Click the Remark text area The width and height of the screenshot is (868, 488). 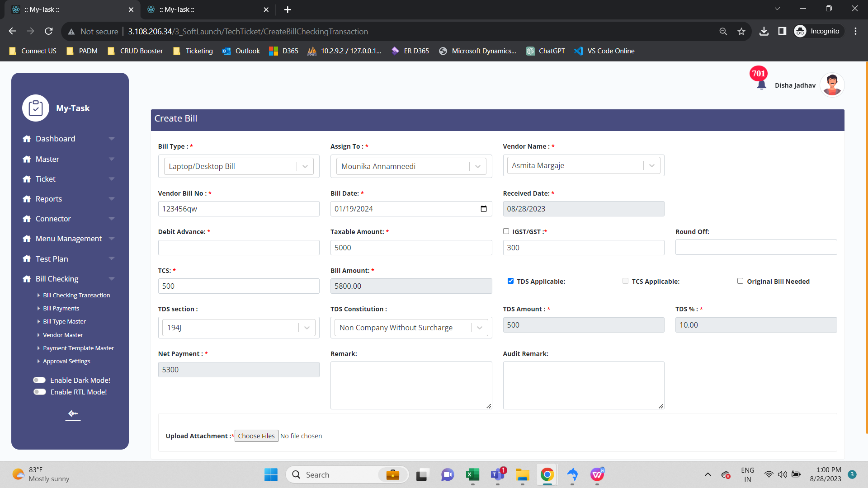(x=411, y=385)
